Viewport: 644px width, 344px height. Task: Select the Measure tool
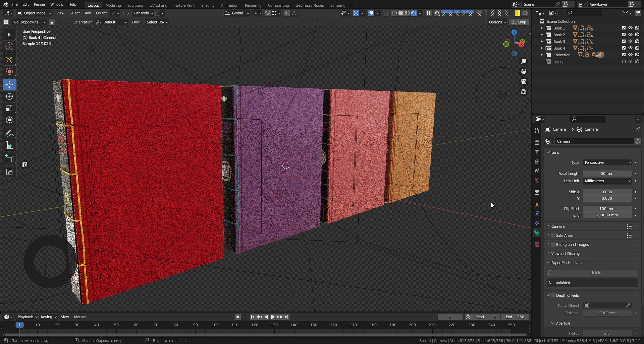click(9, 145)
